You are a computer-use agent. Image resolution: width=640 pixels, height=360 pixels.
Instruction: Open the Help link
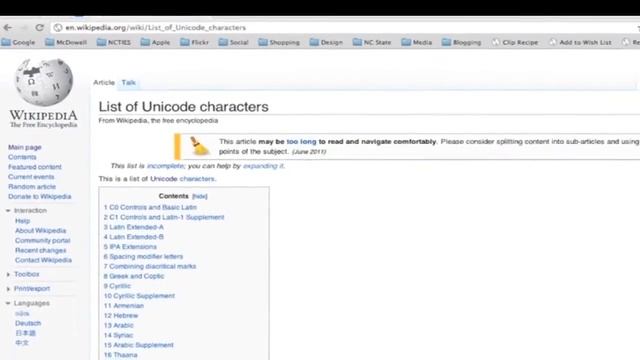(22, 221)
